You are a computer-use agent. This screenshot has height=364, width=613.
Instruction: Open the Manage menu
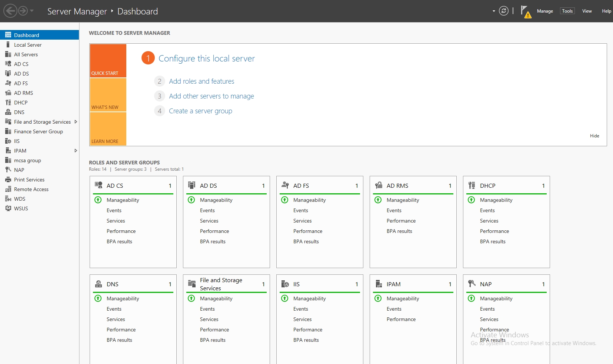click(545, 11)
